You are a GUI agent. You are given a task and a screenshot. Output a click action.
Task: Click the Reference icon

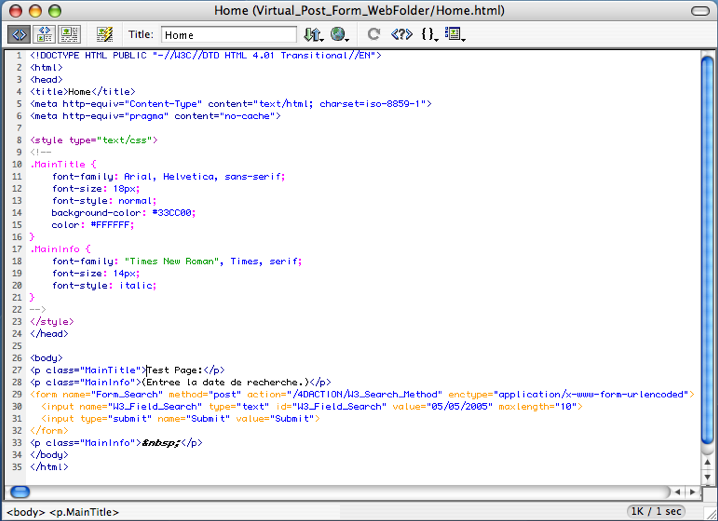[401, 34]
